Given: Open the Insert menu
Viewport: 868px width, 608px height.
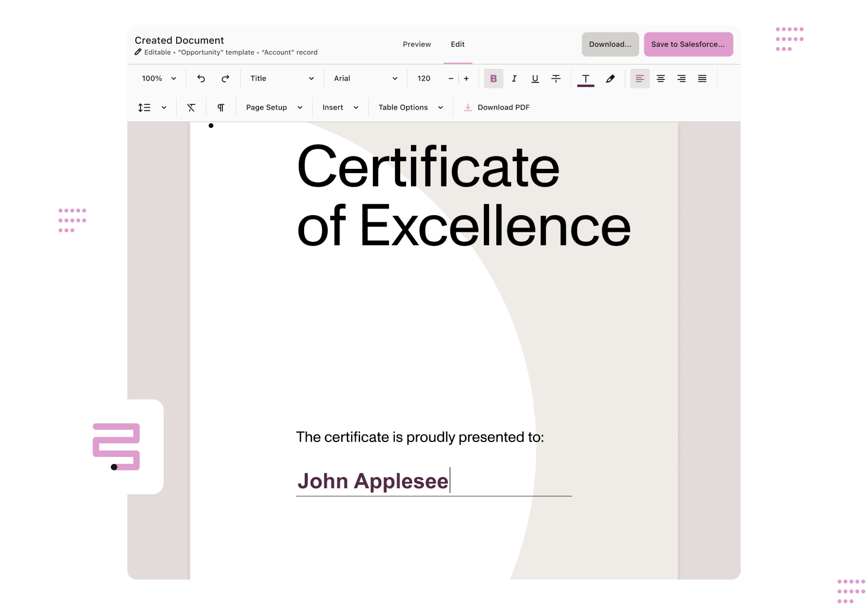Looking at the screenshot, I should (x=340, y=108).
